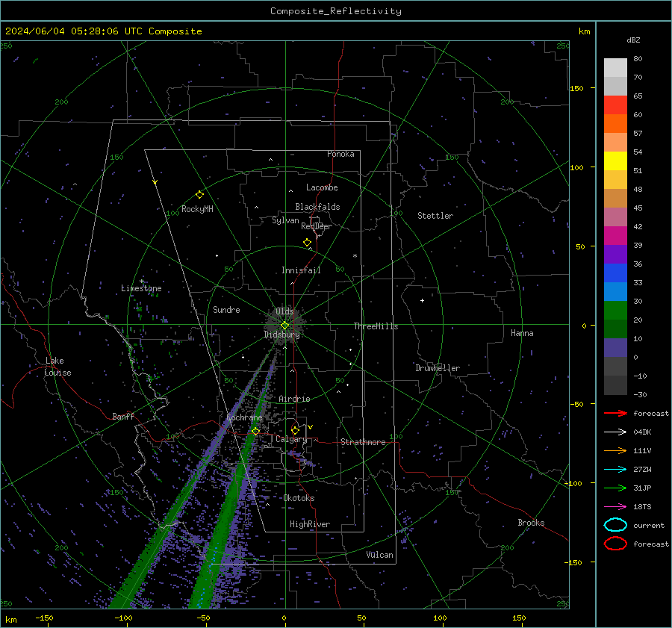Click the purple echo patch south of Calgary
The image size is (672, 628).
click(302, 458)
